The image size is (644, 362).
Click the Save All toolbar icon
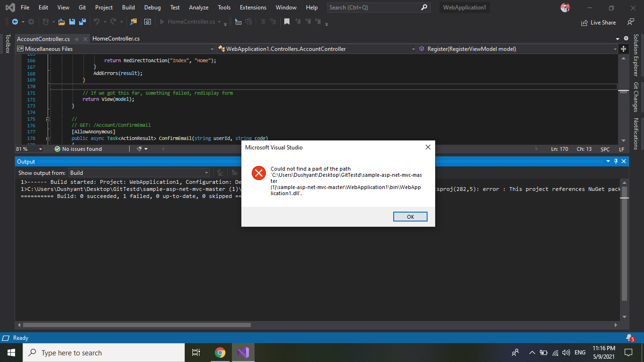click(x=83, y=22)
